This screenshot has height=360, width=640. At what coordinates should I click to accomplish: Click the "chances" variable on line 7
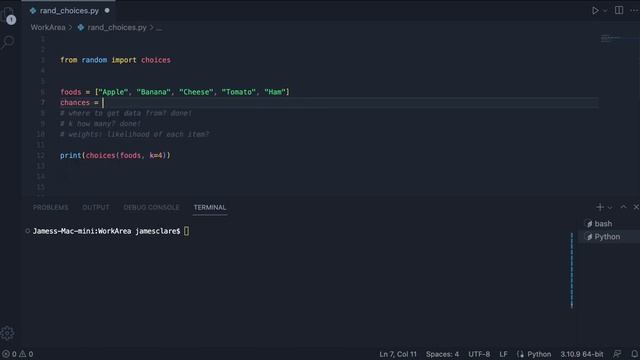coord(75,102)
